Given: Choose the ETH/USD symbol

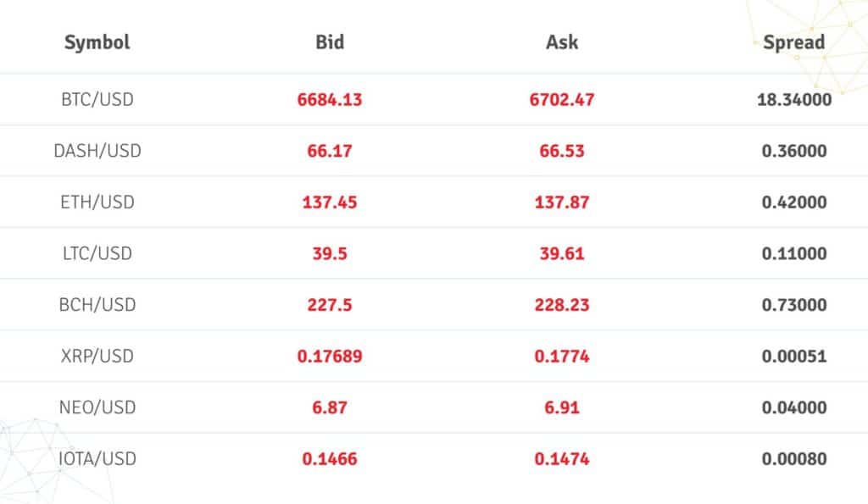Looking at the screenshot, I should pyautogui.click(x=97, y=202).
